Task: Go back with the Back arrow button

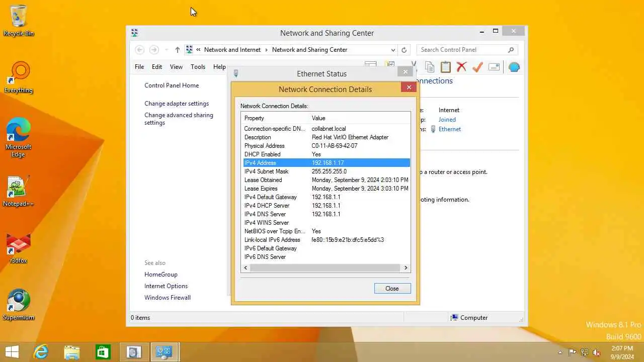Action: [x=140, y=50]
